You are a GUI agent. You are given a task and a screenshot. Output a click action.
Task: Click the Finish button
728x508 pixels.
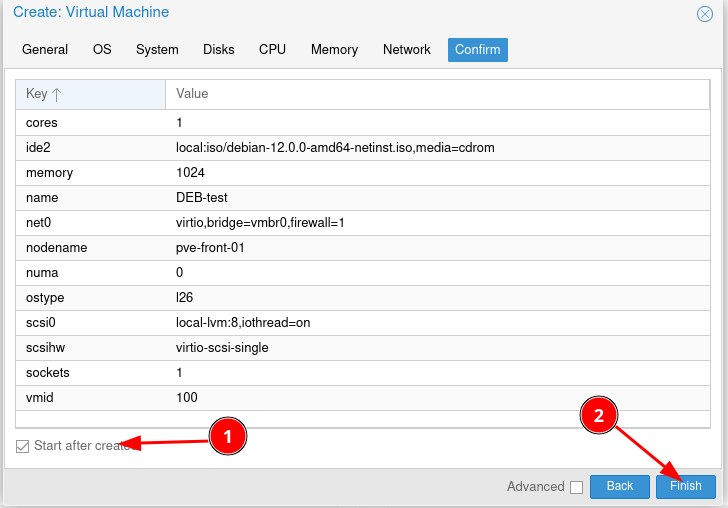pos(685,486)
